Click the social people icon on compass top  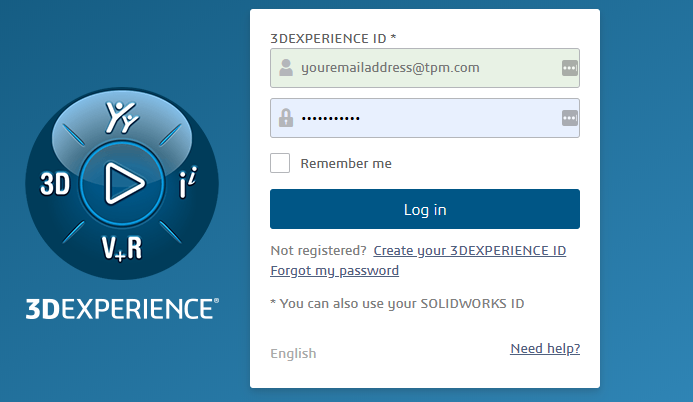122,117
